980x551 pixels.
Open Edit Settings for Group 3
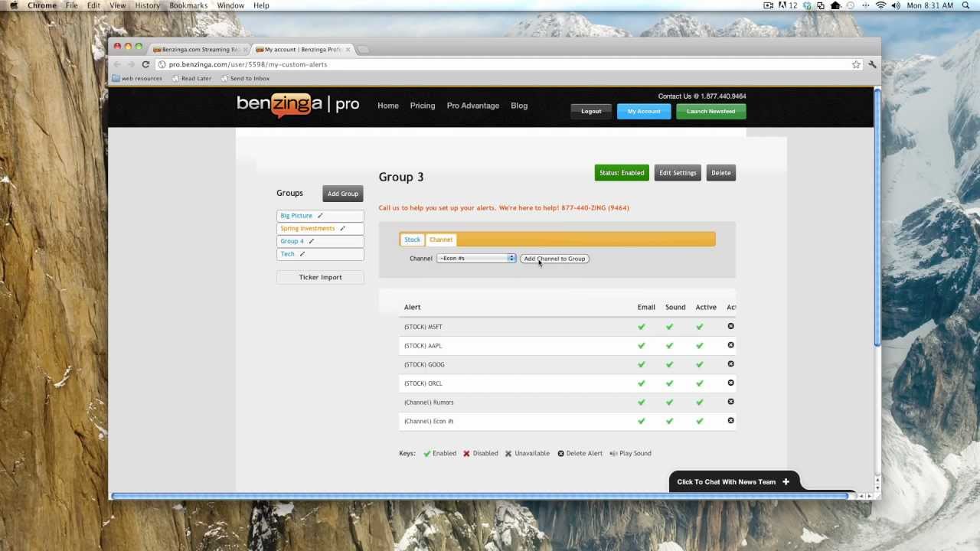pyautogui.click(x=678, y=173)
